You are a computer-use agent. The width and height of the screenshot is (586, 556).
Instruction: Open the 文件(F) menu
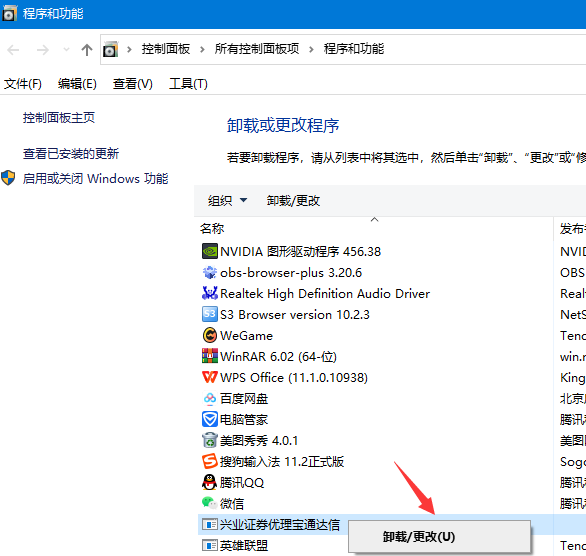coord(23,84)
